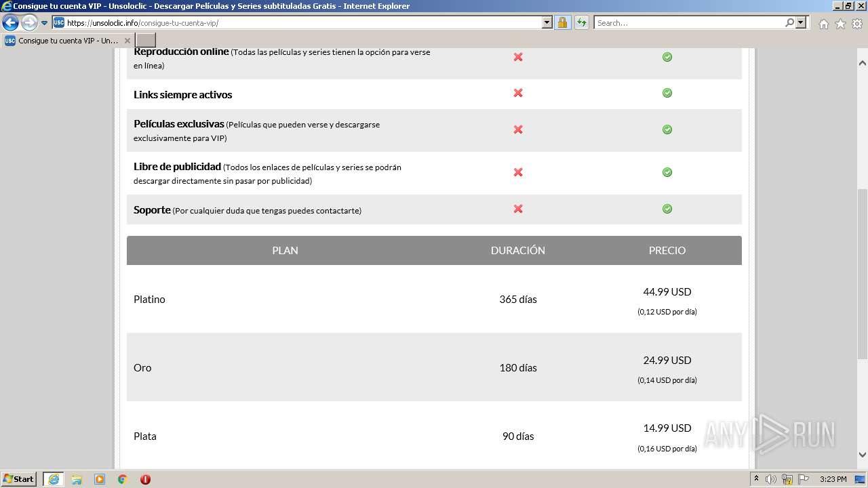Click the 365 días duration cell

click(x=518, y=299)
